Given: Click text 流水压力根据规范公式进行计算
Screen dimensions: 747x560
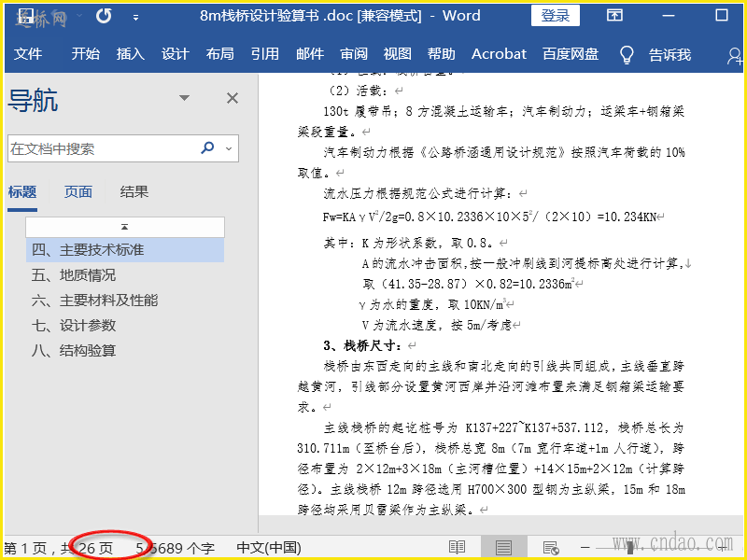Looking at the screenshot, I should click(x=418, y=193).
